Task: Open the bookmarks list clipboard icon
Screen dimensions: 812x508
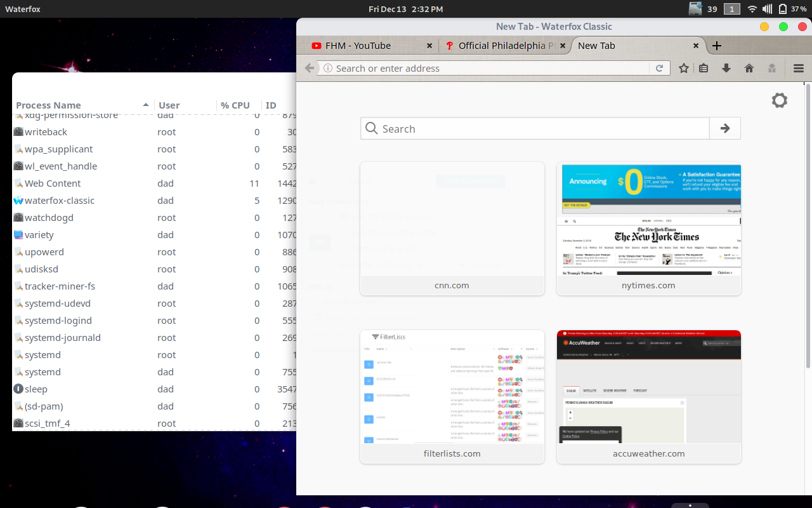Action: pyautogui.click(x=704, y=67)
